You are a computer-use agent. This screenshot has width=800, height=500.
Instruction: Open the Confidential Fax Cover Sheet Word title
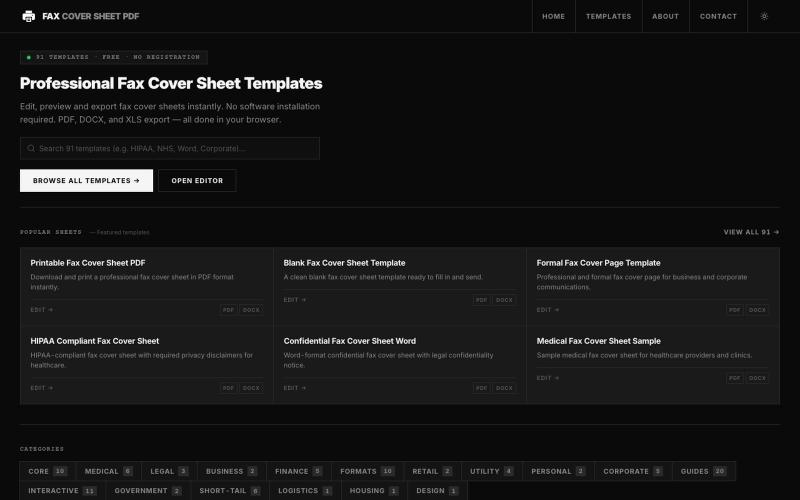coord(349,341)
